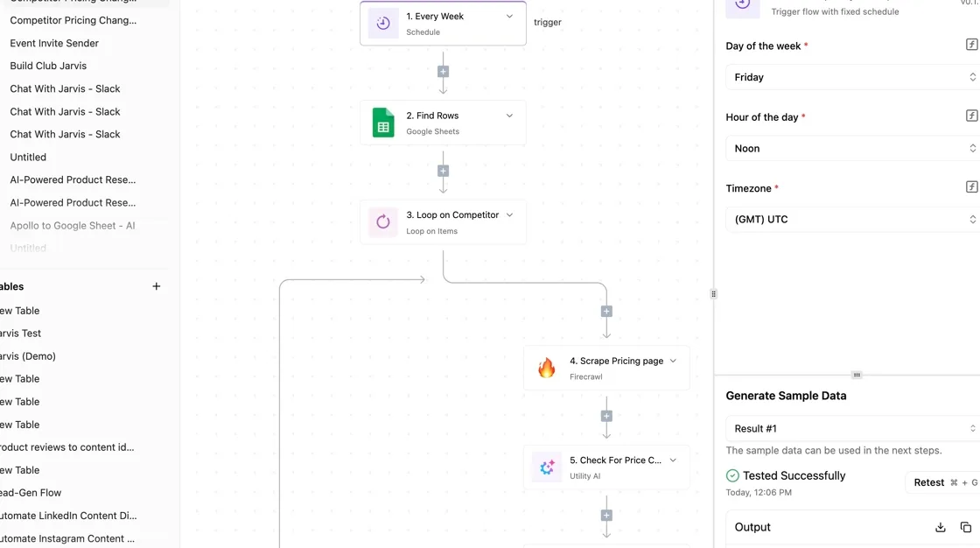980x548 pixels.
Task: Select the Find Rows Google Sheets step
Action: 443,123
